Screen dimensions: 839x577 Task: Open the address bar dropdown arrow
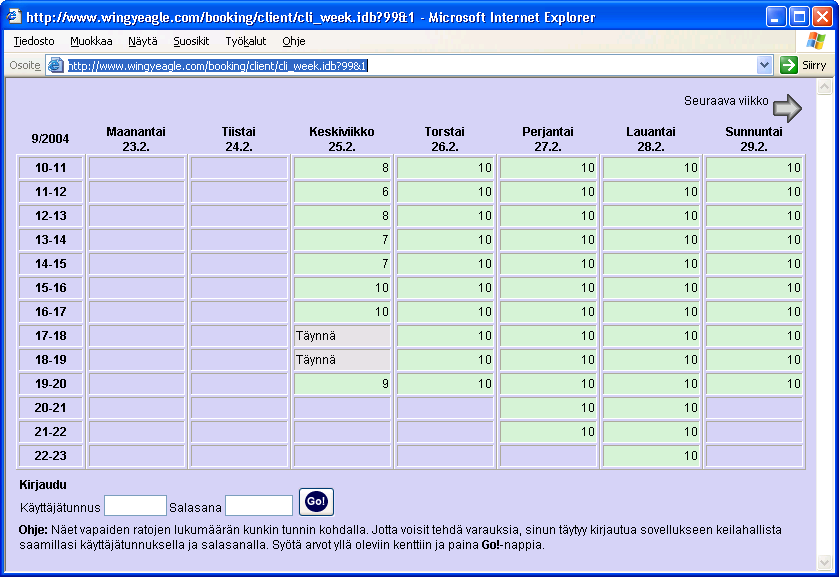[765, 65]
